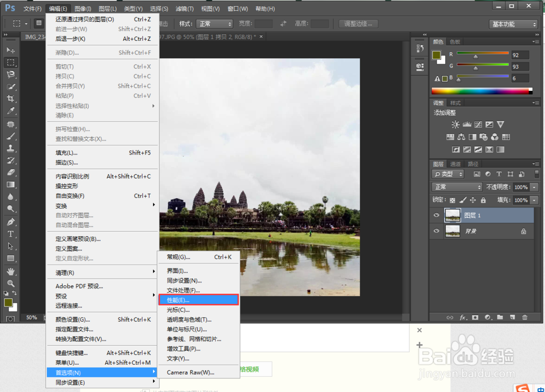
Task: Open the 基本功能 workspace dropdown
Action: click(x=513, y=24)
